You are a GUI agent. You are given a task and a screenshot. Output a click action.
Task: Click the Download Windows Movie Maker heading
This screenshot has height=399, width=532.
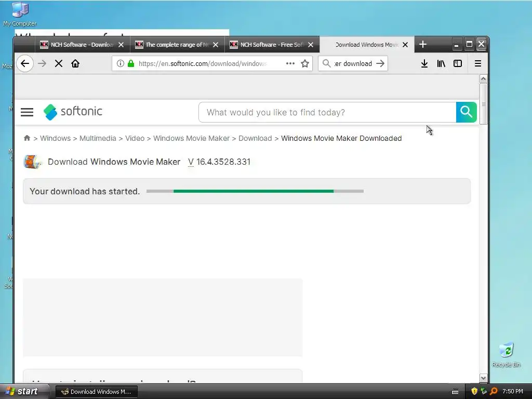coord(114,162)
